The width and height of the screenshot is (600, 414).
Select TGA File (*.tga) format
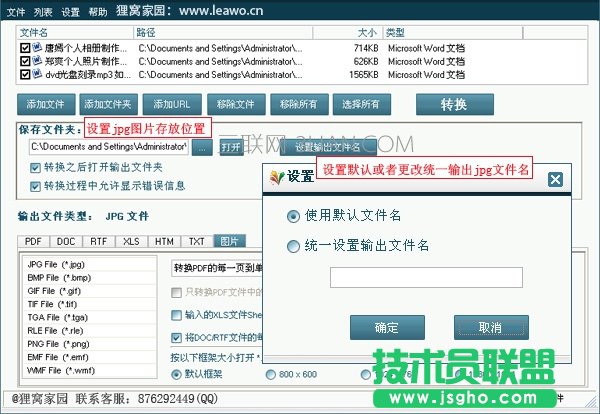tap(90, 318)
